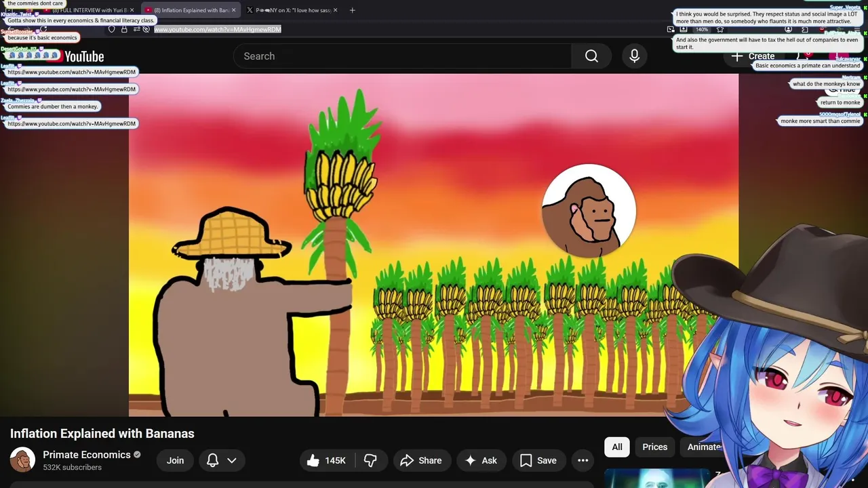
Task: Switch to the X post browser tab
Action: click(292, 10)
